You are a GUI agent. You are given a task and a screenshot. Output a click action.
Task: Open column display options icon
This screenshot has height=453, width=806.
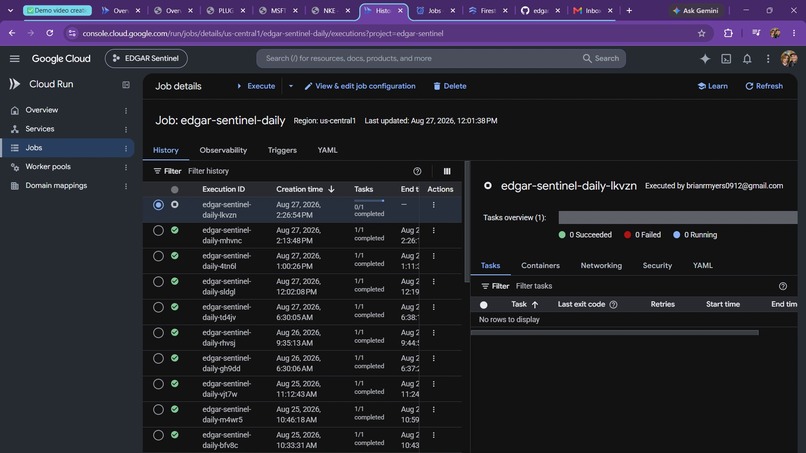(447, 171)
